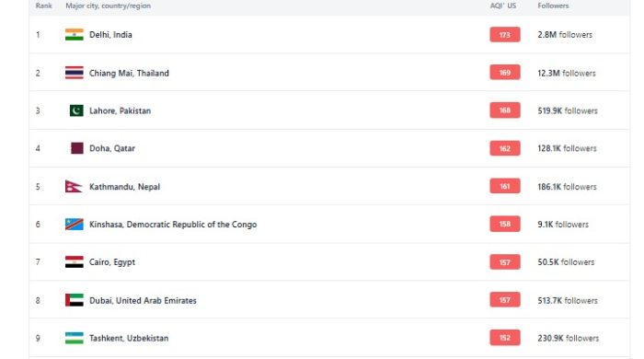Click the Nepal flag icon
This screenshot has width=644, height=359.
pyautogui.click(x=74, y=187)
